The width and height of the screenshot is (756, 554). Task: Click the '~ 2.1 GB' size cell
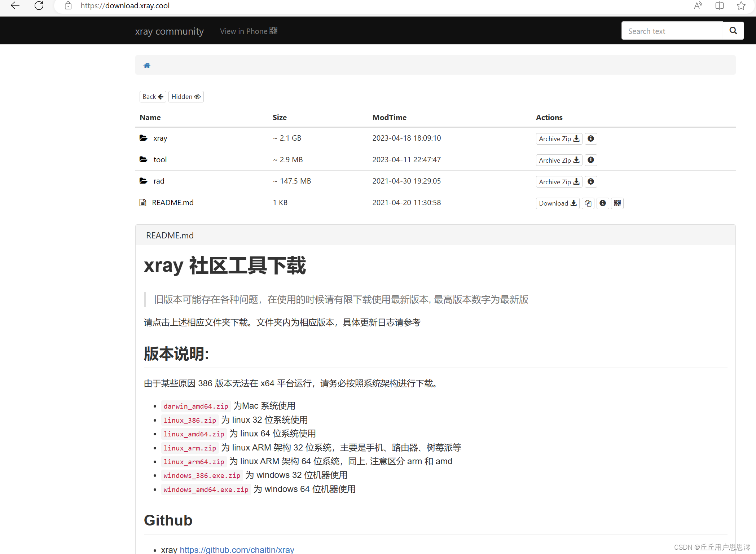tap(287, 138)
